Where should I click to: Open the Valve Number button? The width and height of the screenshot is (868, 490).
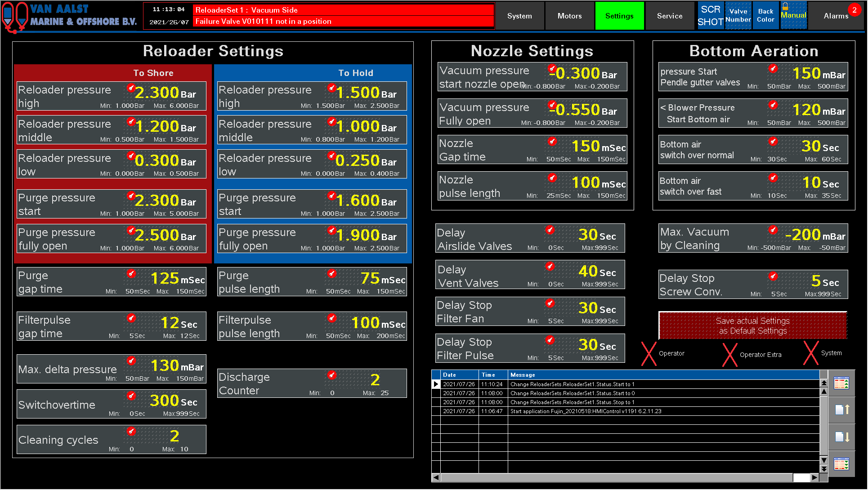pos(738,16)
